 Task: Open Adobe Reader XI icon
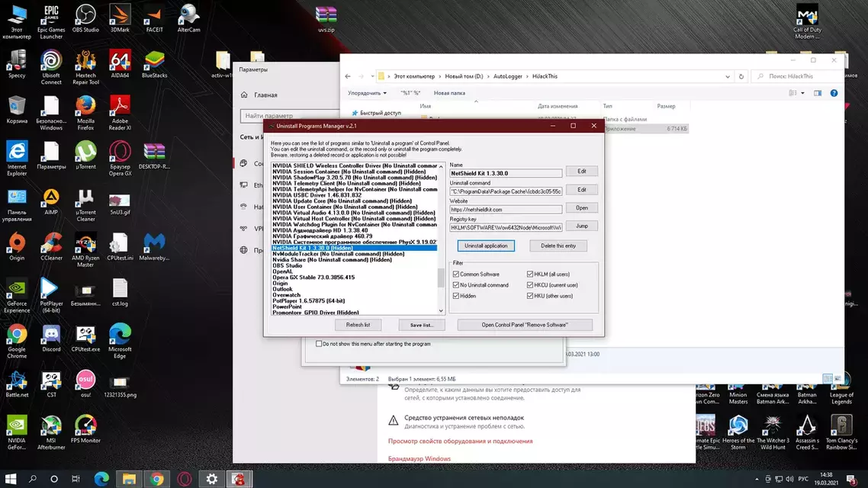click(x=120, y=113)
